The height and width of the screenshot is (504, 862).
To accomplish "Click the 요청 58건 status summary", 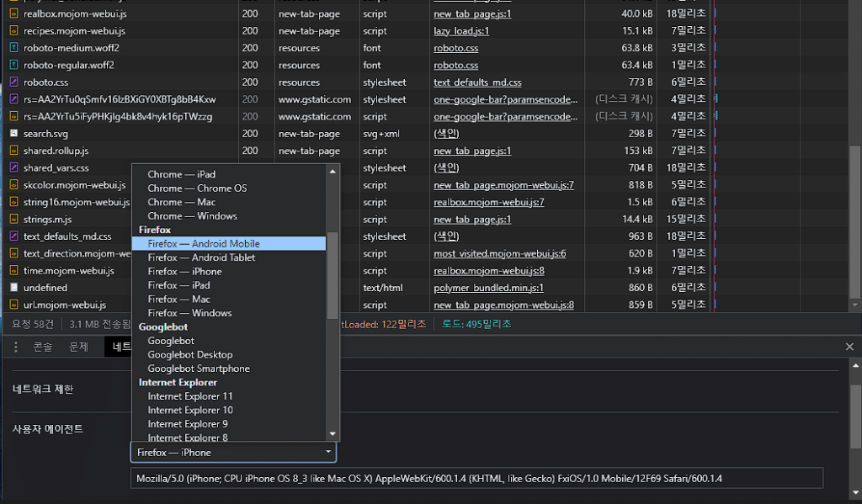I will [x=33, y=324].
